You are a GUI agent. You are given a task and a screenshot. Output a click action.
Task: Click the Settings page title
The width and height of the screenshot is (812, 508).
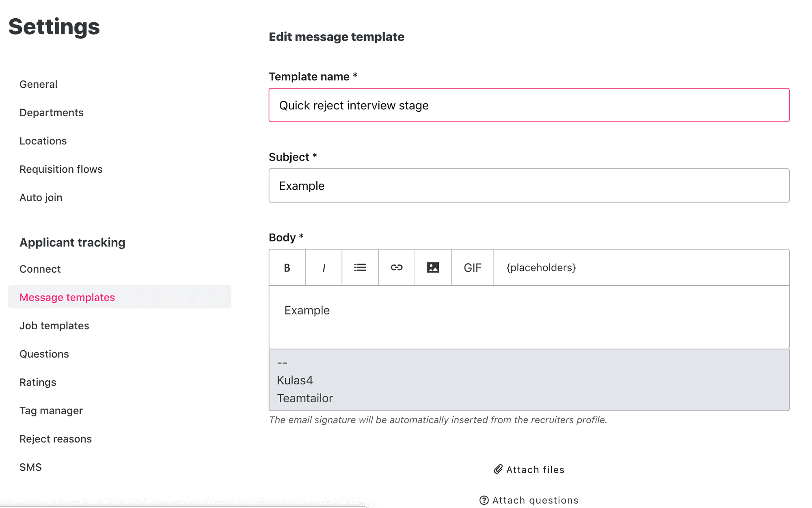click(x=54, y=27)
